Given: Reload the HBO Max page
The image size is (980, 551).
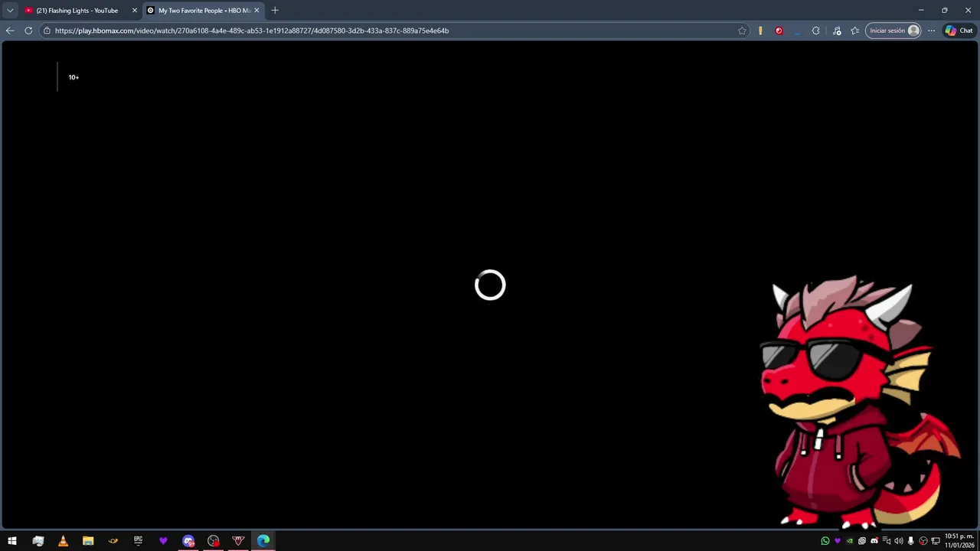Looking at the screenshot, I should coord(28,31).
